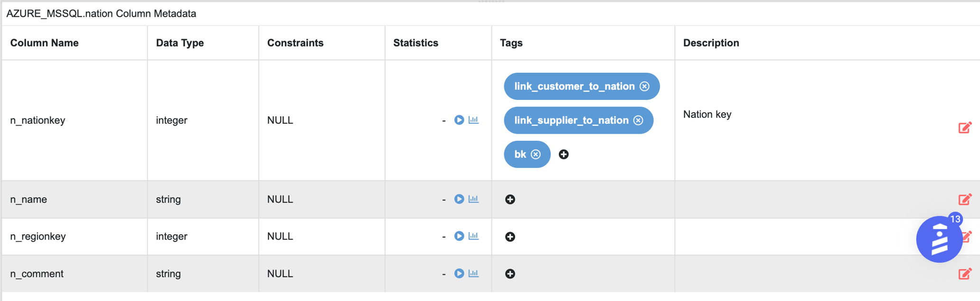Edit the n_nationkey description
This screenshot has height=301, width=980.
pos(964,128)
